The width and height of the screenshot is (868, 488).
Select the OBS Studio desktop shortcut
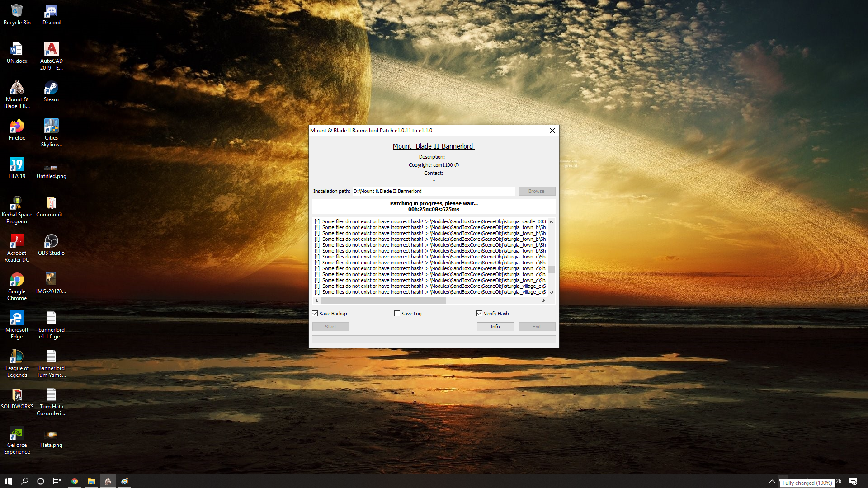click(x=51, y=245)
